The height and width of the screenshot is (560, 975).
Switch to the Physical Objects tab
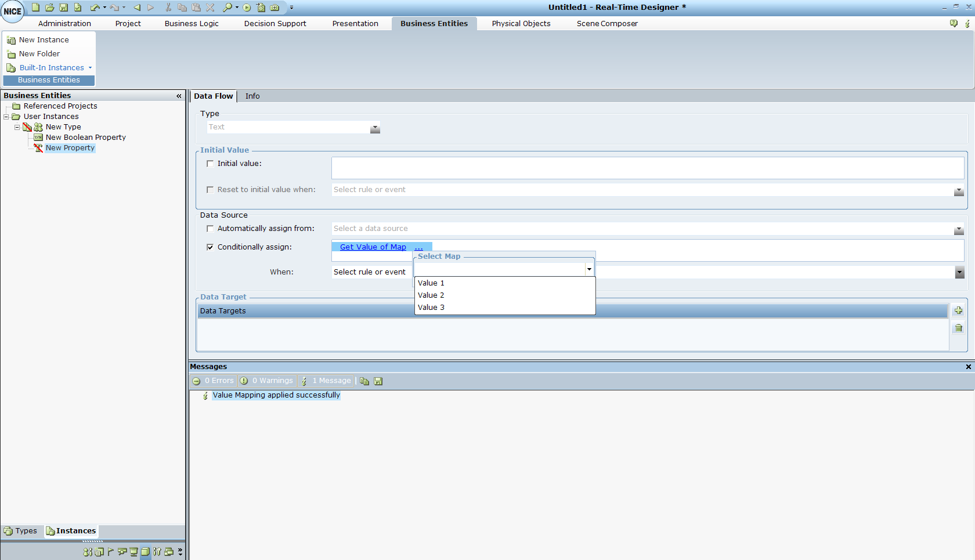pyautogui.click(x=521, y=24)
